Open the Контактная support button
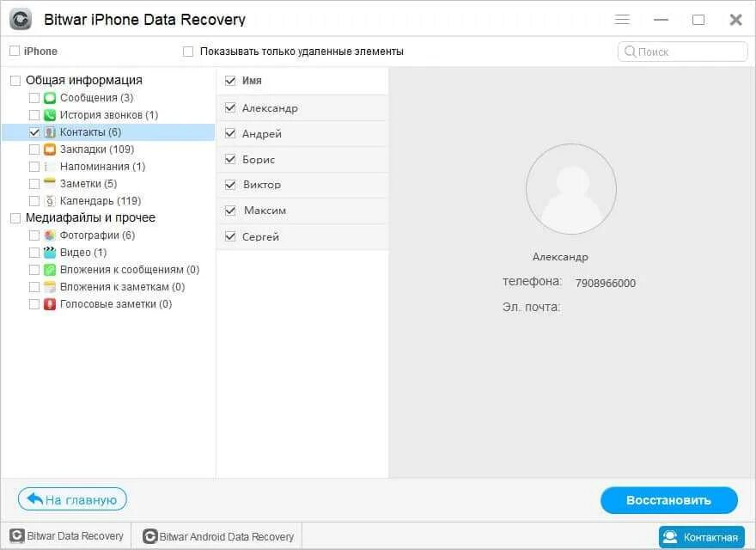756x550 pixels. click(702, 537)
